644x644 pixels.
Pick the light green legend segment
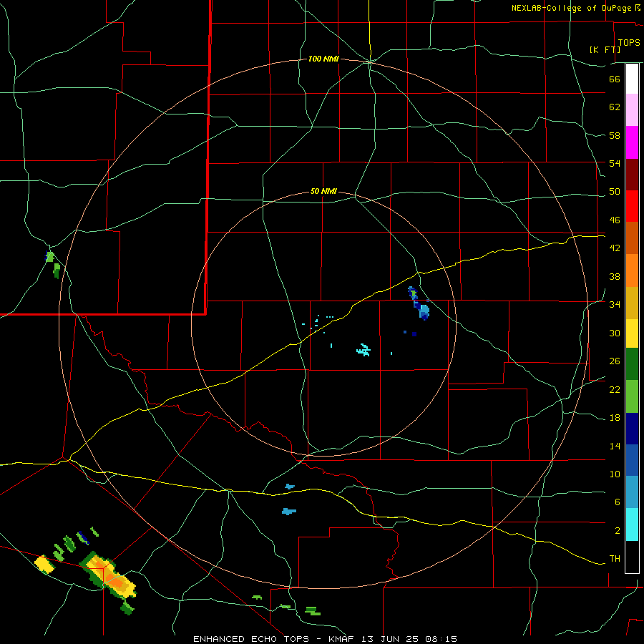coord(632,396)
